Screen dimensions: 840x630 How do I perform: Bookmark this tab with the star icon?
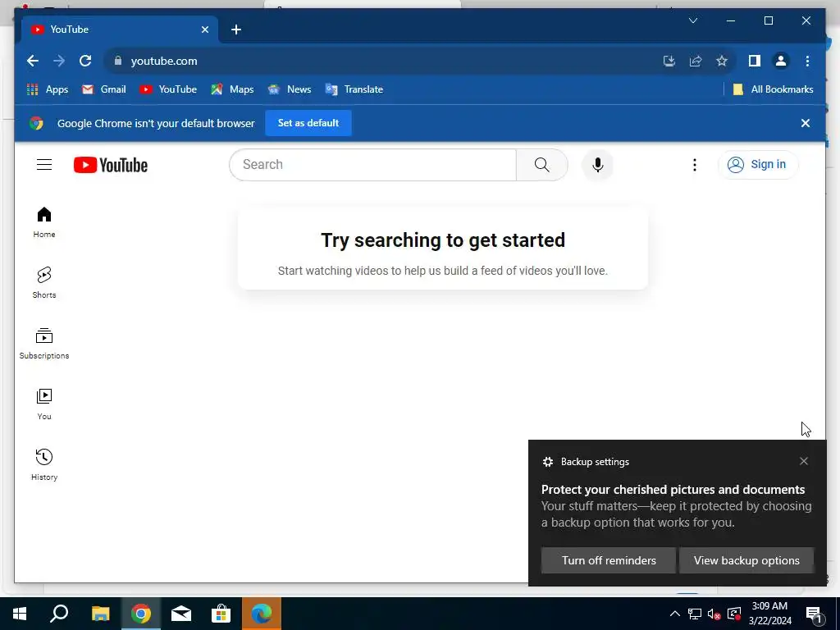pos(722,61)
